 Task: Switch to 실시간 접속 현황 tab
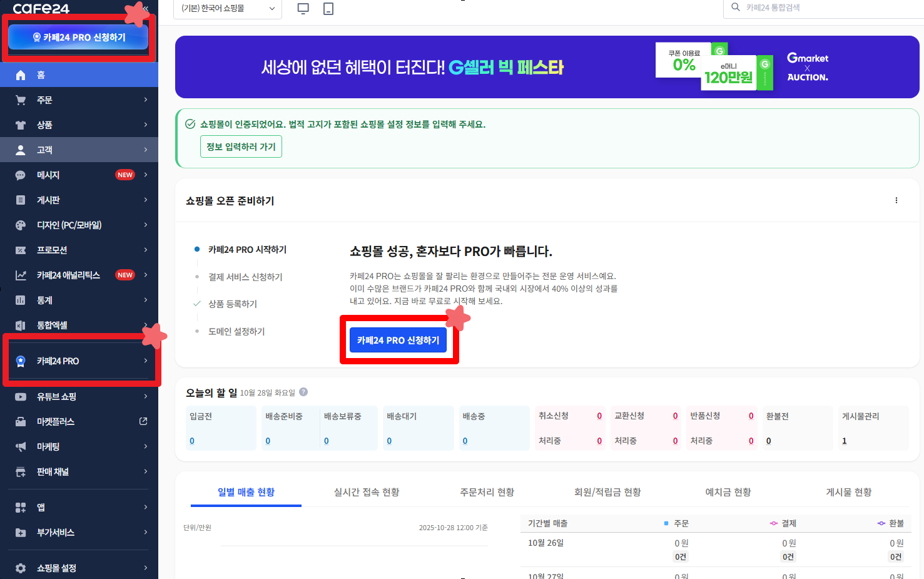[367, 492]
